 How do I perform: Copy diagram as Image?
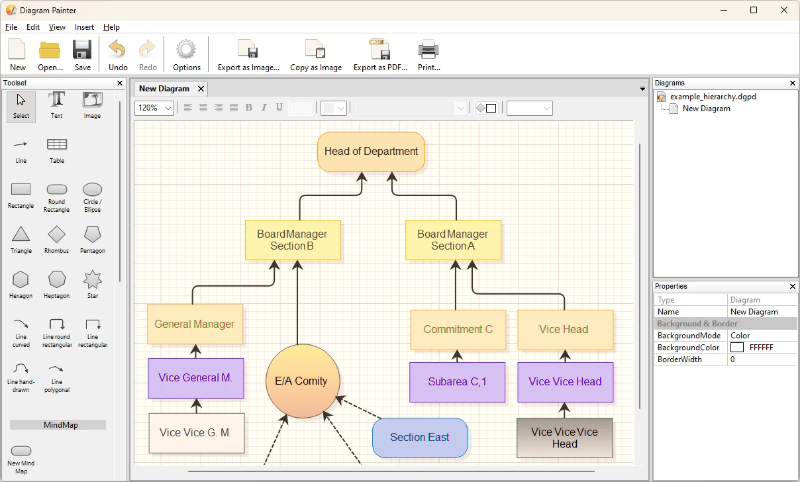[316, 55]
